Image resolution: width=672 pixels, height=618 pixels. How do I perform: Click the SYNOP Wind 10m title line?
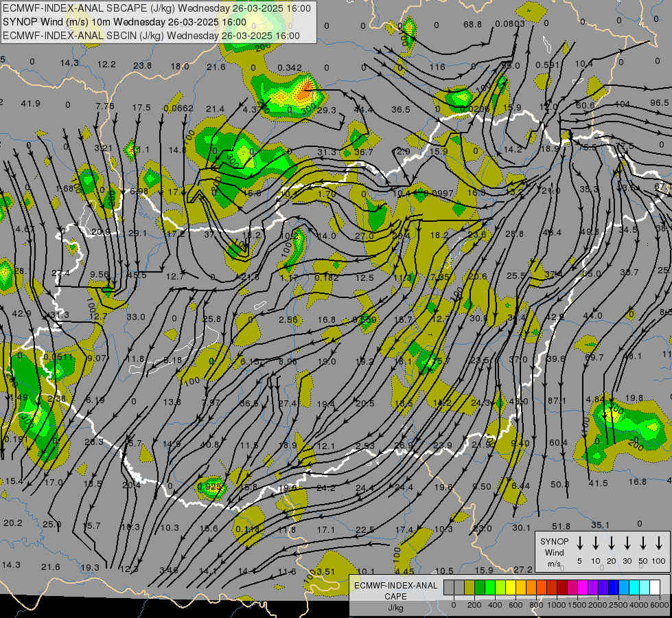(x=124, y=22)
